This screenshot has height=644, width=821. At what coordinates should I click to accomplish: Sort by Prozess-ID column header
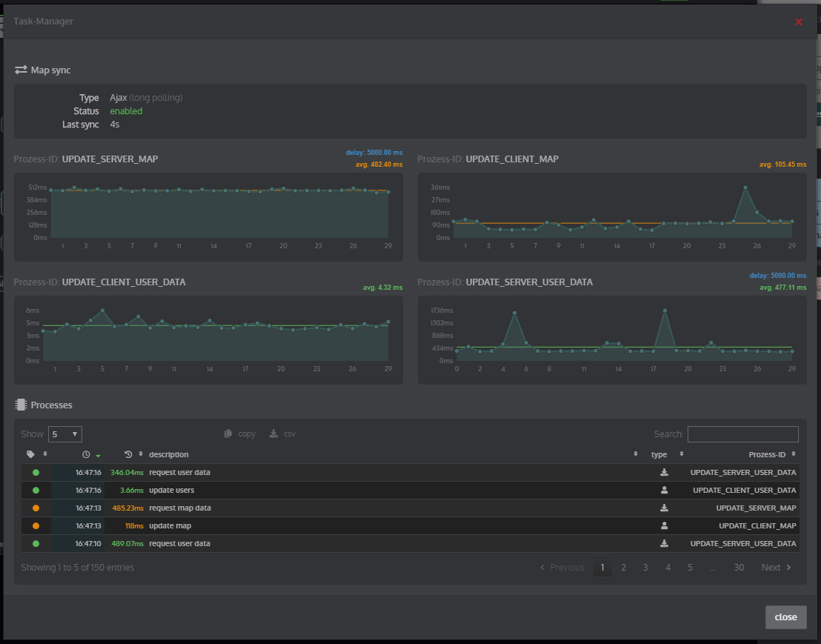770,454
